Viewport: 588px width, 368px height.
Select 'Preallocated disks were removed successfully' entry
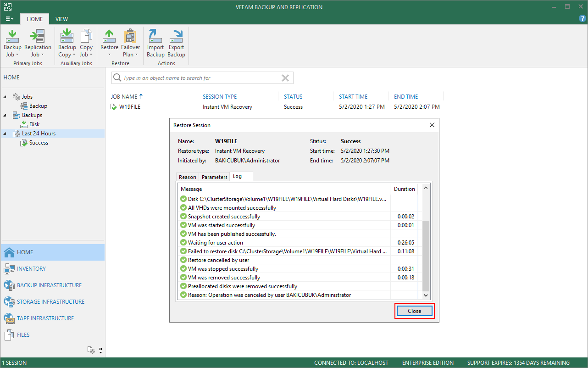coord(298,286)
